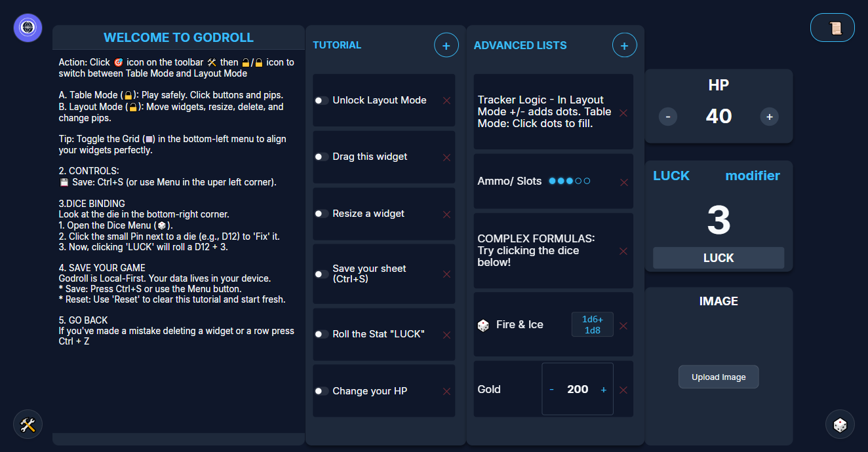The image size is (868, 452).
Task: Toggle 'Unlock Layout Mode' switch
Action: pos(321,100)
